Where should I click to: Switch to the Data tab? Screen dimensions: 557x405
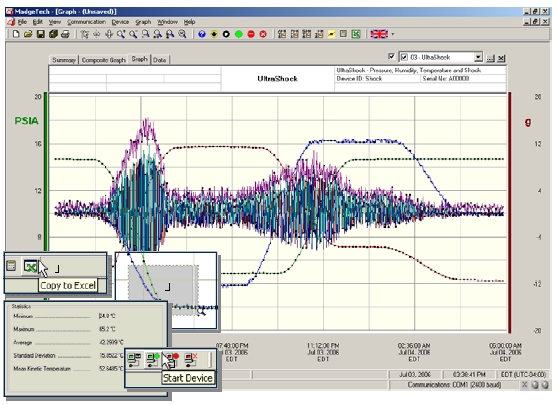(x=159, y=60)
